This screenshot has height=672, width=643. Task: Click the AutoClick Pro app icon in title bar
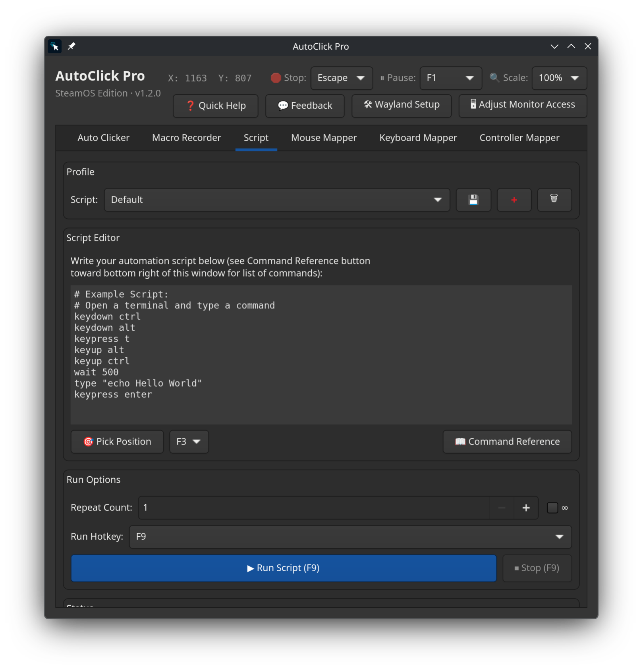point(55,46)
